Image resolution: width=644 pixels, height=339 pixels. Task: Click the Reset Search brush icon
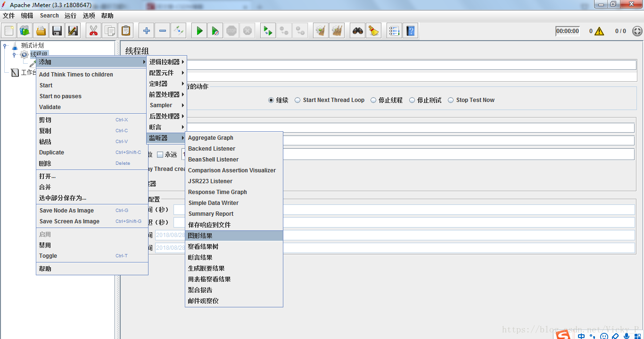click(374, 31)
